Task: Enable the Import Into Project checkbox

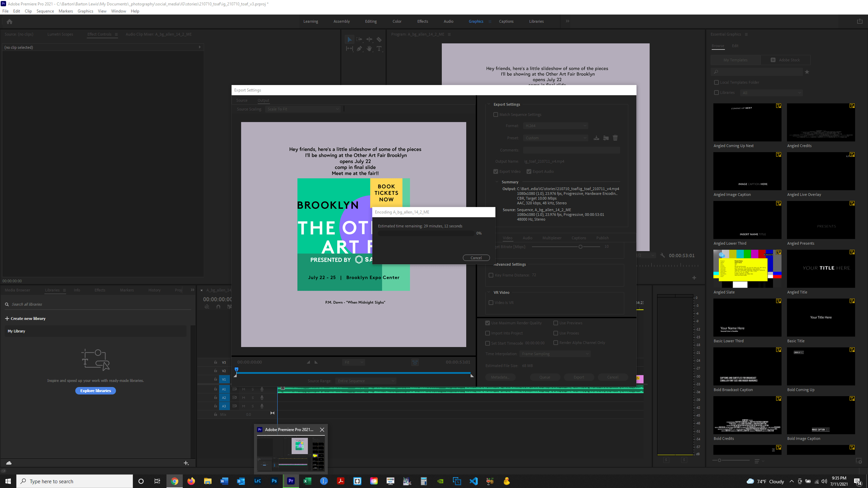Action: coord(488,333)
